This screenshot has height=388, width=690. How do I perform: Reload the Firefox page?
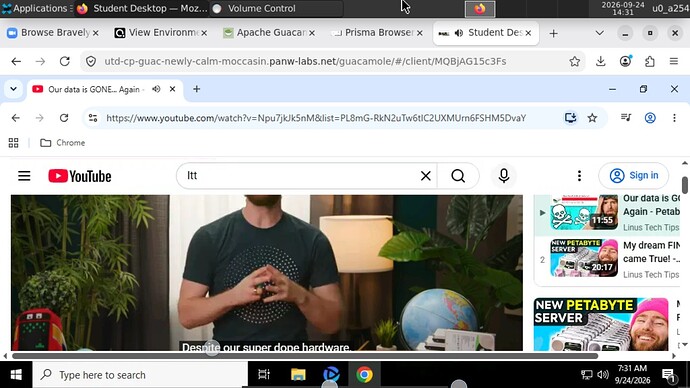pyautogui.click(x=65, y=62)
